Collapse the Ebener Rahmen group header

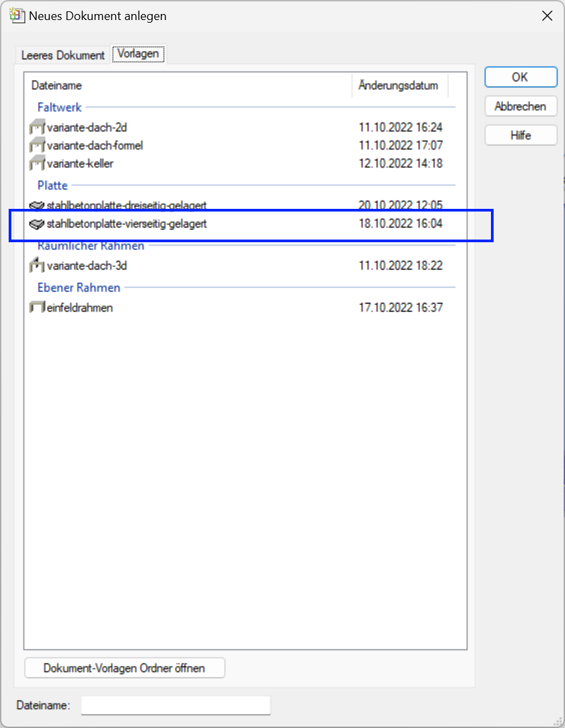[x=79, y=288]
